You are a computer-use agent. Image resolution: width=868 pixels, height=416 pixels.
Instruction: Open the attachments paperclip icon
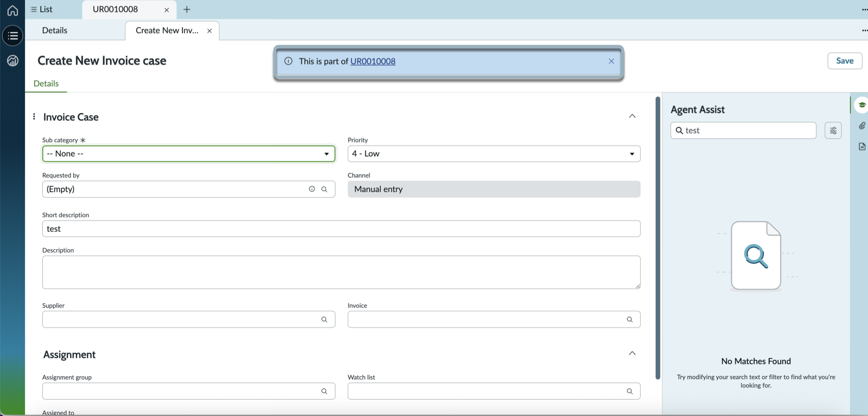coord(862,125)
